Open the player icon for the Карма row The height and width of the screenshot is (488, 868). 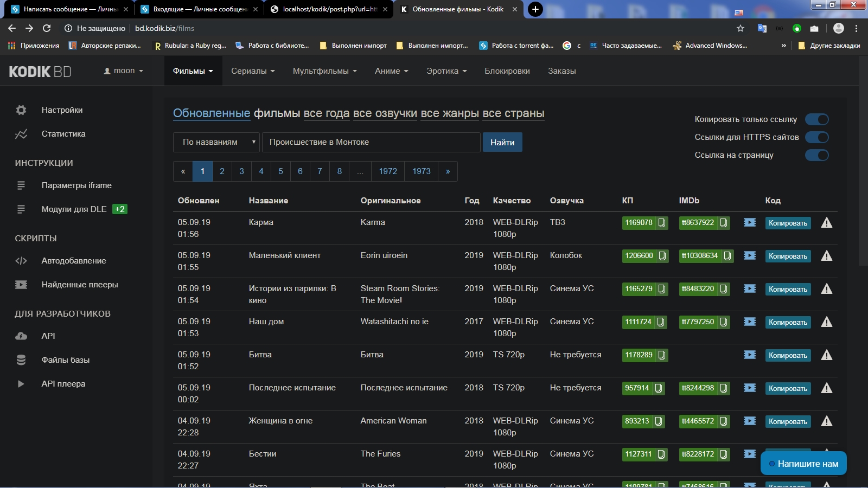coord(750,223)
